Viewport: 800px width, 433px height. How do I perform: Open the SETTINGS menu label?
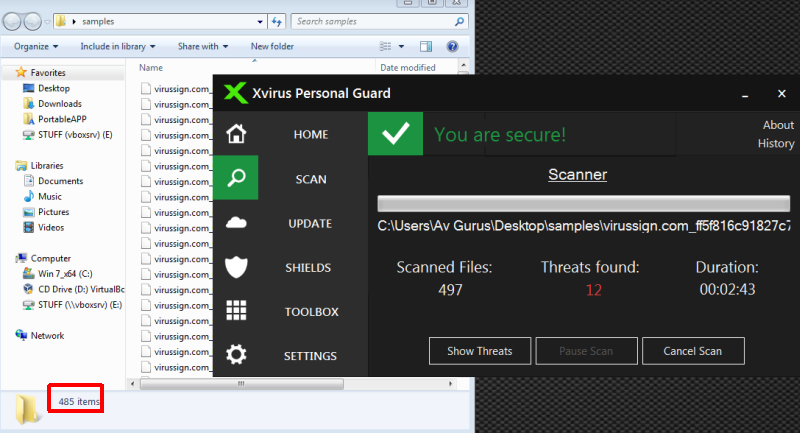click(x=310, y=356)
